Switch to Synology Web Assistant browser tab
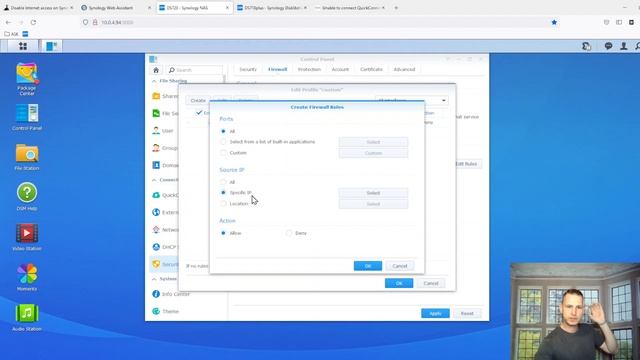 point(116,8)
